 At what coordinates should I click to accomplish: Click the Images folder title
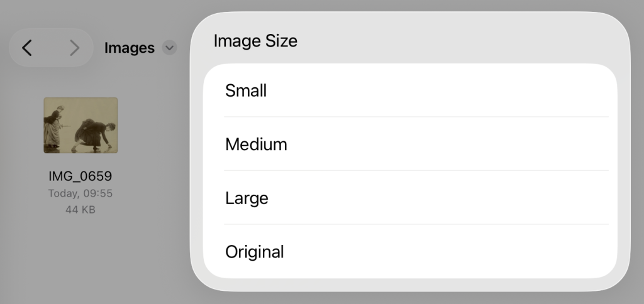pyautogui.click(x=130, y=48)
